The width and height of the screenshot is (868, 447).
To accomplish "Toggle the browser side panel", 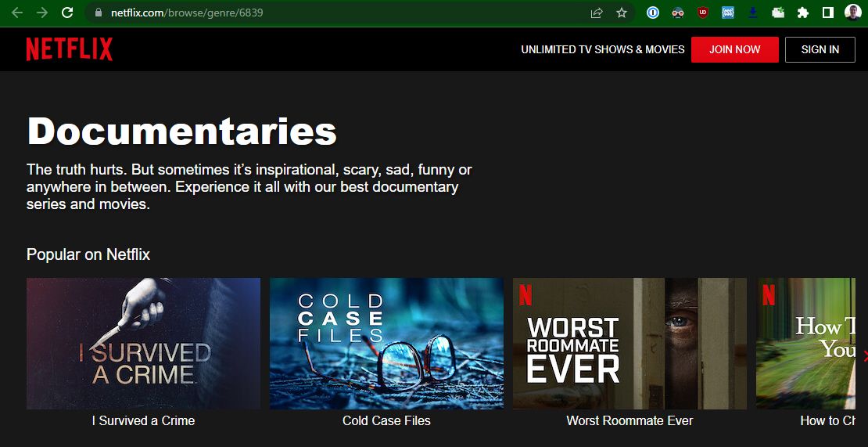I will click(x=828, y=13).
